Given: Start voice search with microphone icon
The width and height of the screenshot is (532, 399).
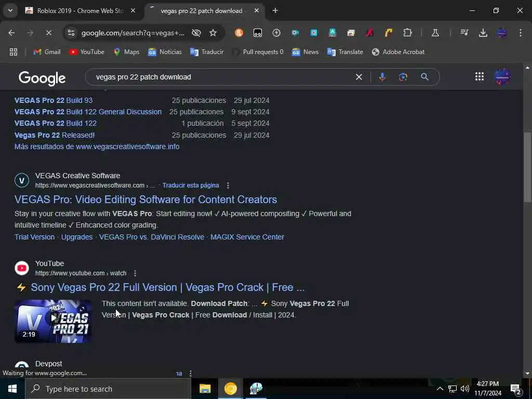Looking at the screenshot, I should click(x=382, y=77).
